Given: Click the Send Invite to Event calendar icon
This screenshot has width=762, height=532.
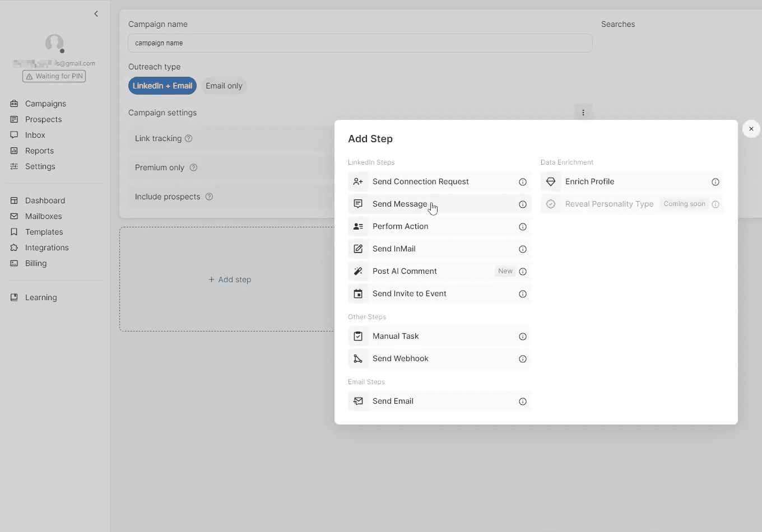Looking at the screenshot, I should click(x=358, y=293).
